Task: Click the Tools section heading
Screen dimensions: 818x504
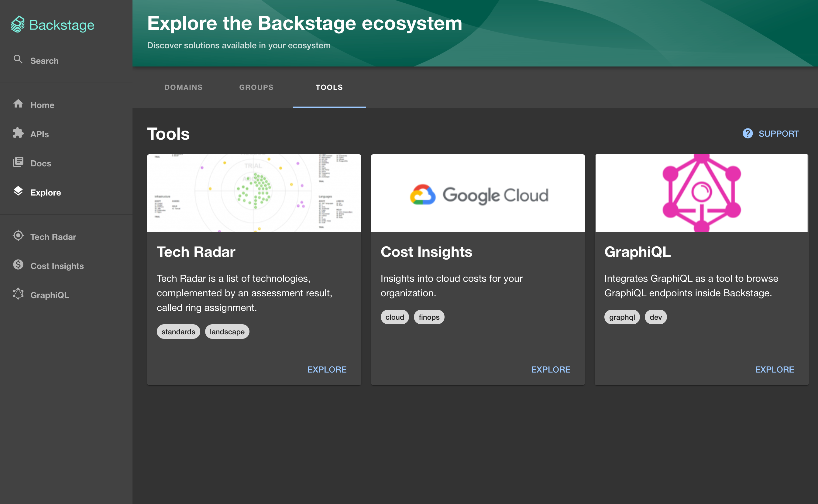Action: click(x=168, y=134)
